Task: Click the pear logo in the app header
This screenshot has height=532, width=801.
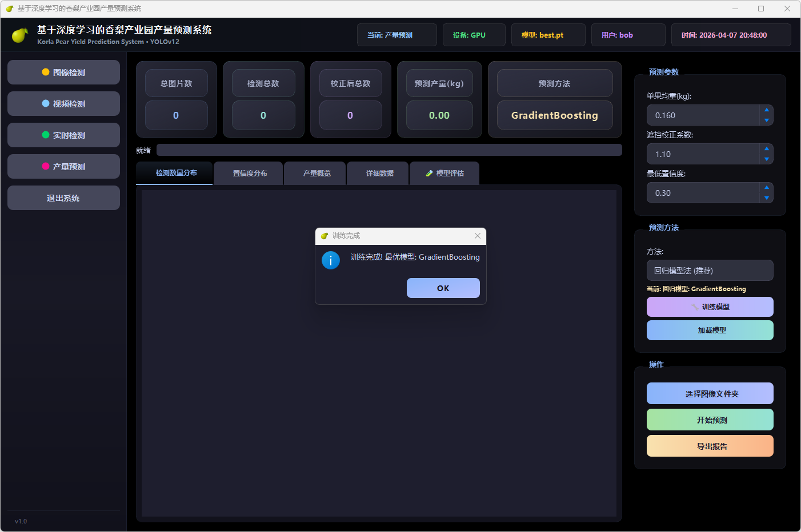Action: point(20,35)
